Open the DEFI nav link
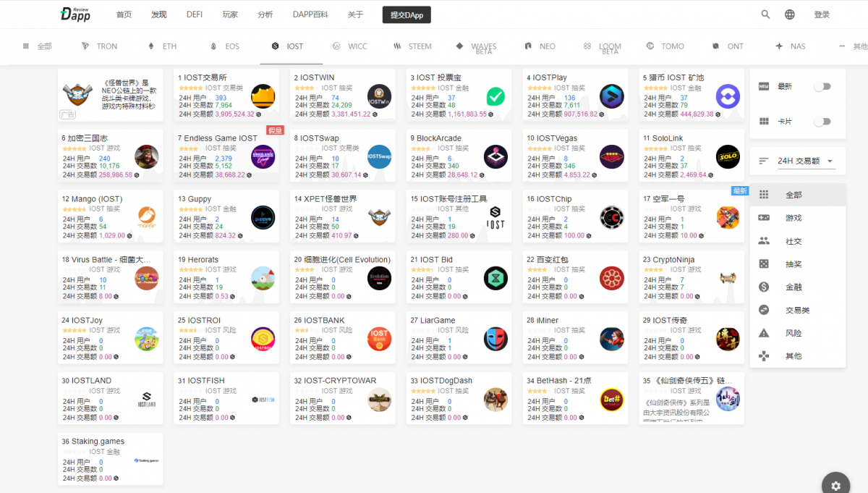The image size is (868, 493). pos(195,14)
